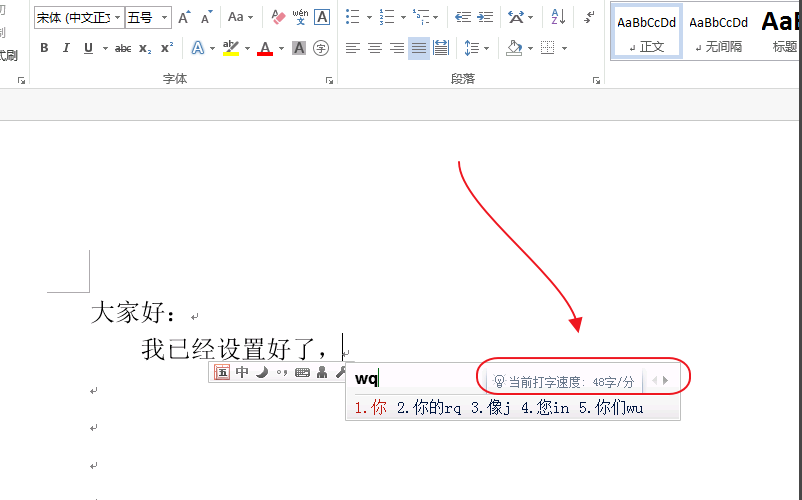The width and height of the screenshot is (802, 500).
Task: Choose candidate 2.你的
Action: point(429,408)
